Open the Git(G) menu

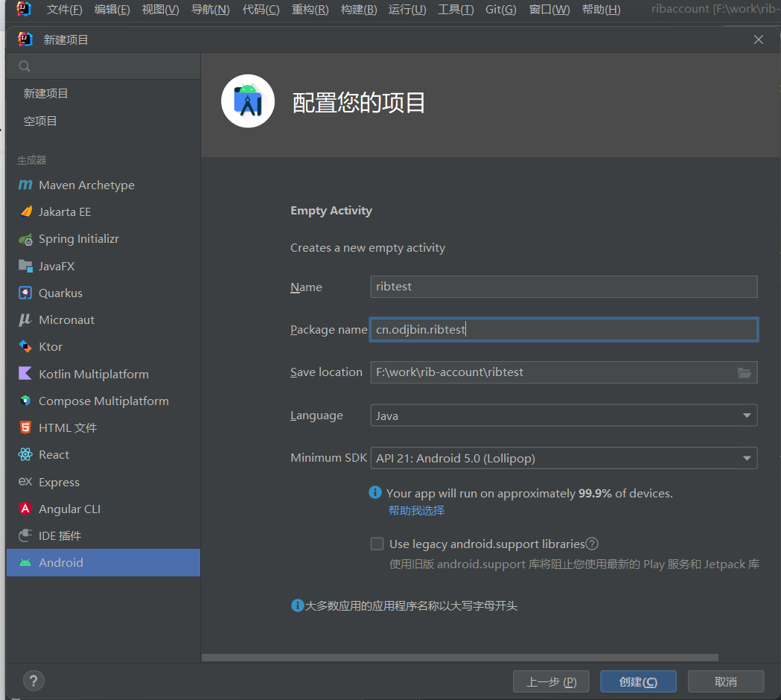(500, 10)
